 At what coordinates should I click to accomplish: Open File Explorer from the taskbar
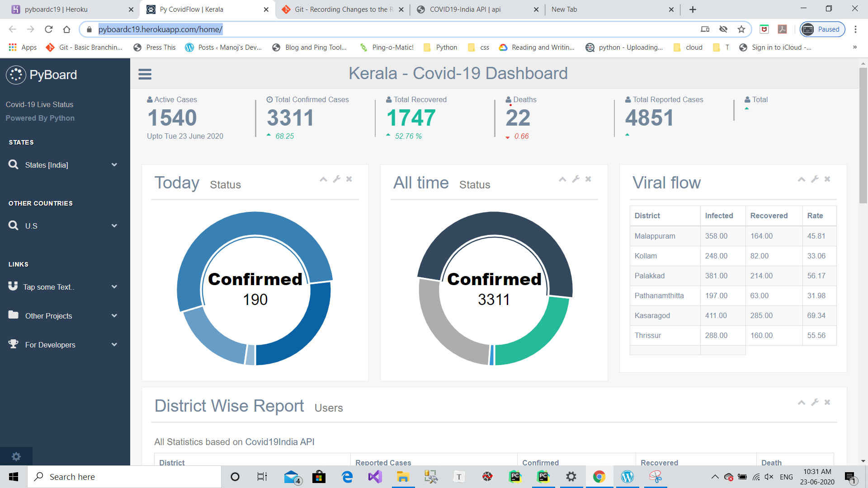(x=403, y=477)
